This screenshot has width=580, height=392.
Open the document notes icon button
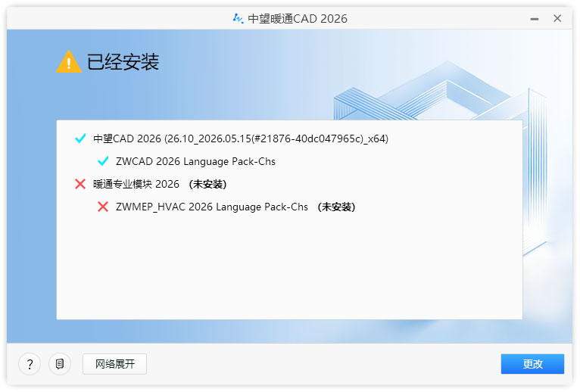pyautogui.click(x=60, y=364)
